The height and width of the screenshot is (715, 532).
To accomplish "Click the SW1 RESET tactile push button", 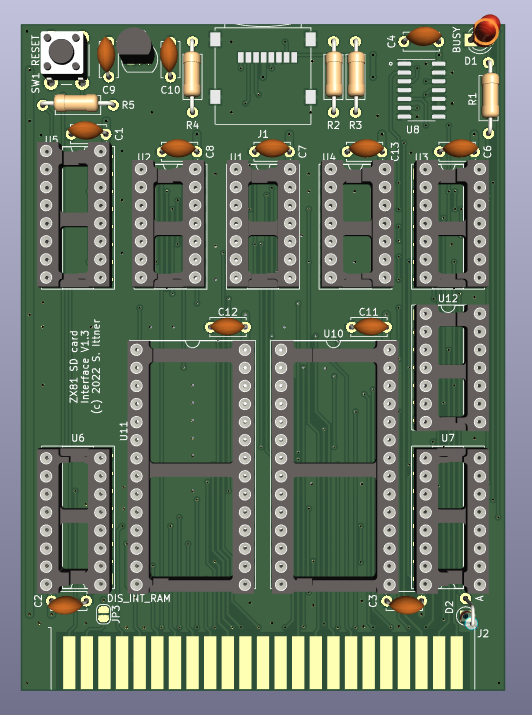I will 63,52.
